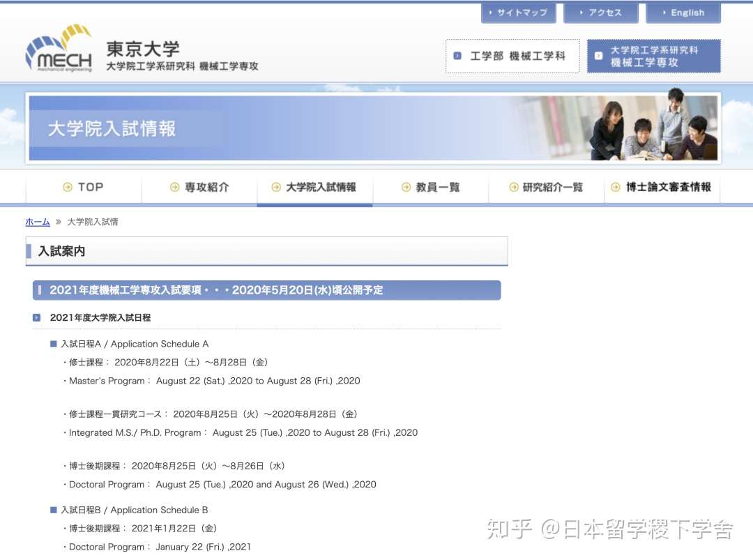Click Integrated M.S./ Ph.D. Program line
753x560 pixels.
coord(240,433)
